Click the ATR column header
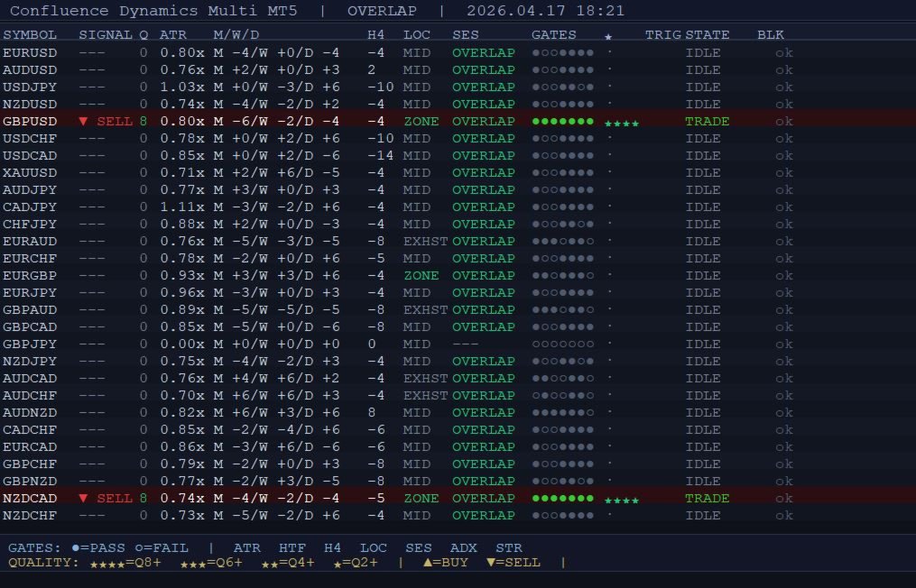This screenshot has height=588, width=916. point(173,35)
